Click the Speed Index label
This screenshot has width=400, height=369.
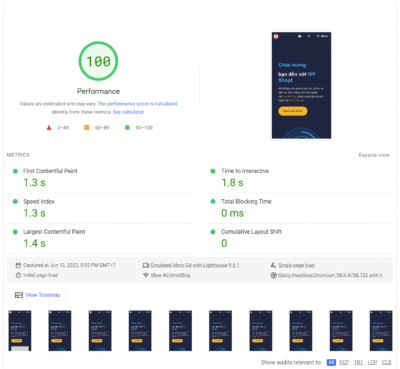[39, 201]
